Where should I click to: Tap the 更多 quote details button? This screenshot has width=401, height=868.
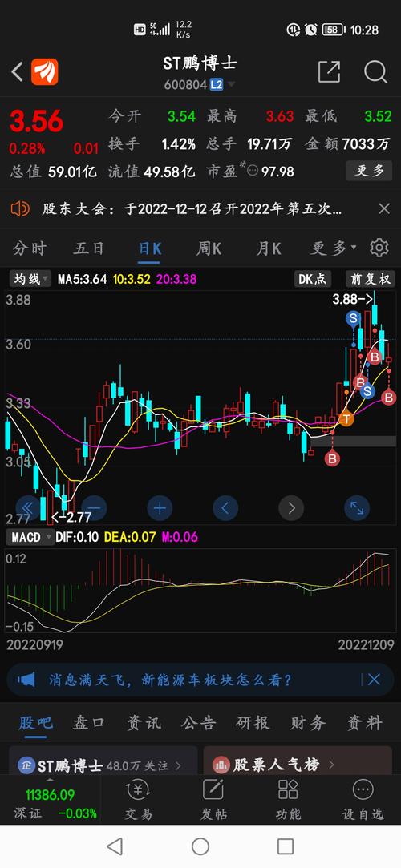[x=370, y=171]
